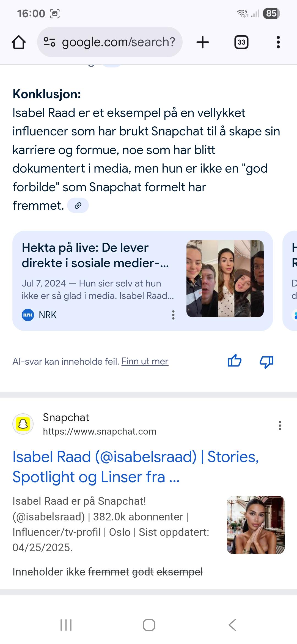
Task: Give the AI answer a thumbs down
Action: coord(266,361)
